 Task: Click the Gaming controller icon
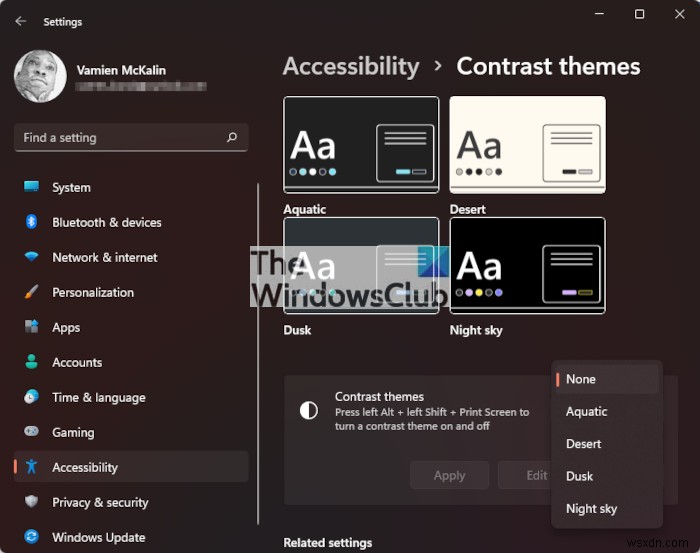(31, 431)
